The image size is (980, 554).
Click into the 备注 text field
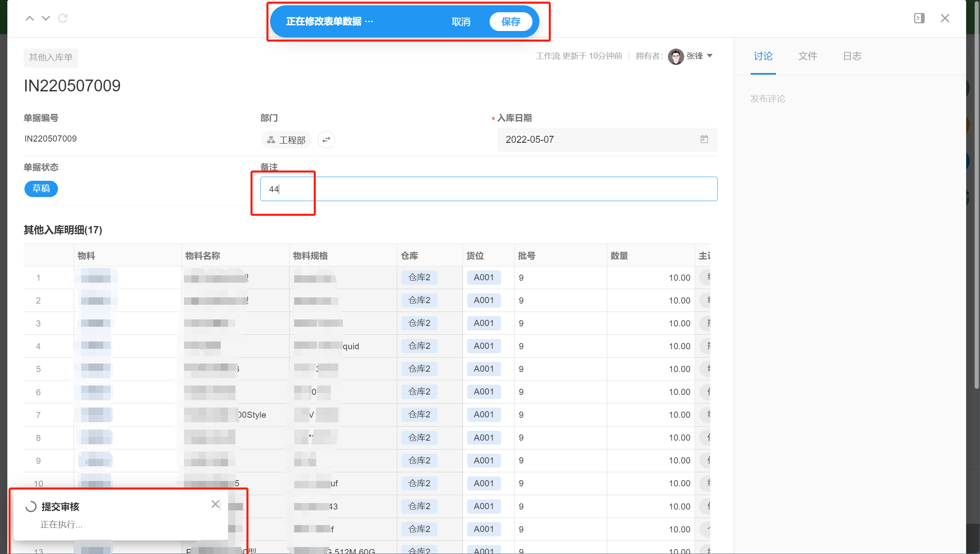coord(490,189)
